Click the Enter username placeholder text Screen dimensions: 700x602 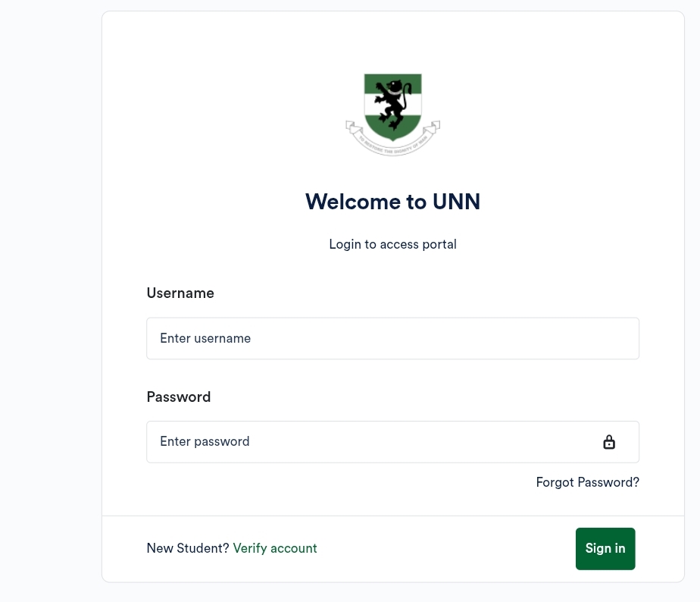[x=205, y=338]
